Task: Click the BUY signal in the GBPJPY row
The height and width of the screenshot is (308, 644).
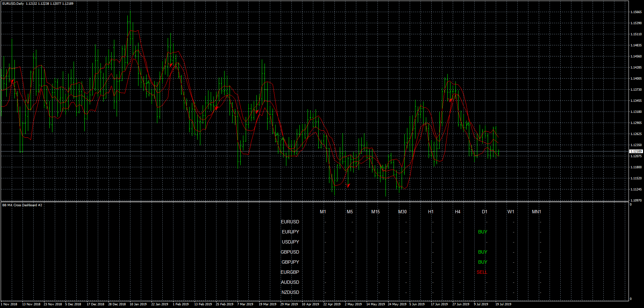Action: pos(483,262)
